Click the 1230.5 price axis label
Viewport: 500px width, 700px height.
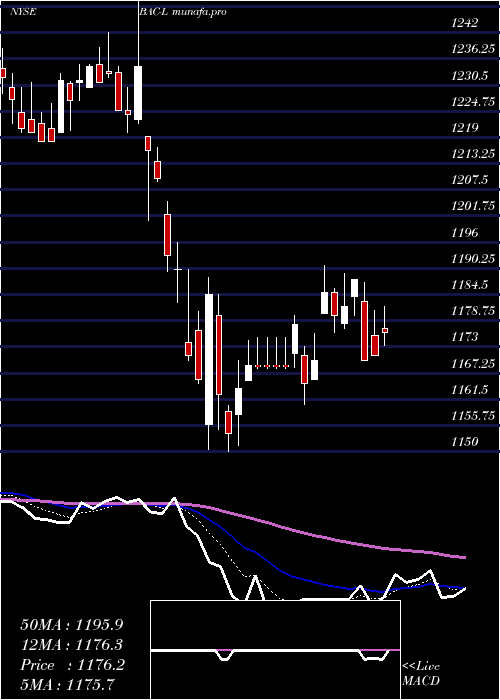pyautogui.click(x=469, y=76)
